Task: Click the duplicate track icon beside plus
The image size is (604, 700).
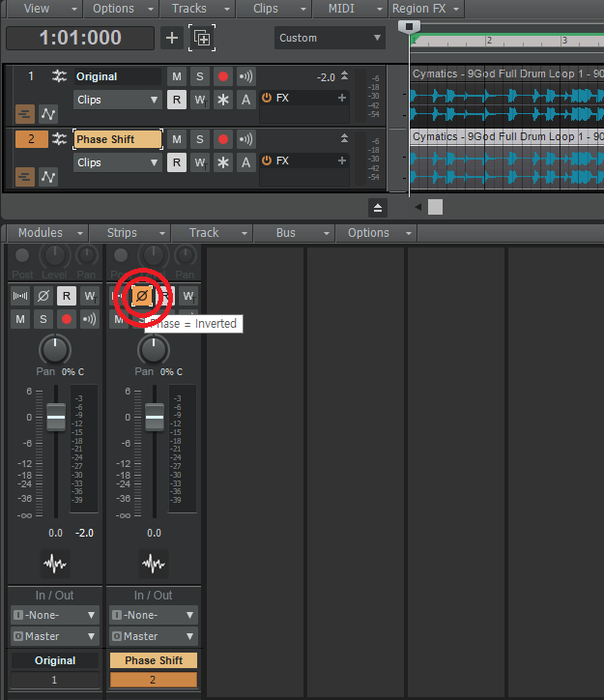Action: pyautogui.click(x=202, y=38)
